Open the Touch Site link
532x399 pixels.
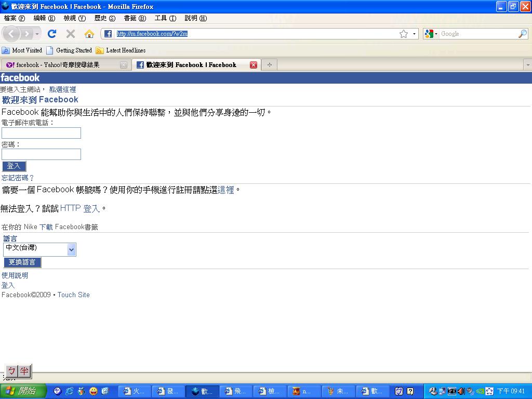(x=74, y=295)
